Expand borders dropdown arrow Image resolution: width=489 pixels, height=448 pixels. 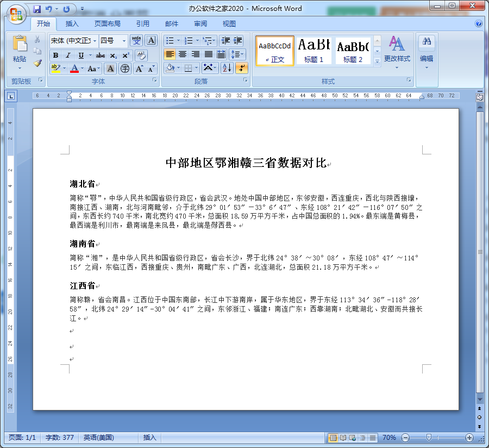[196, 68]
